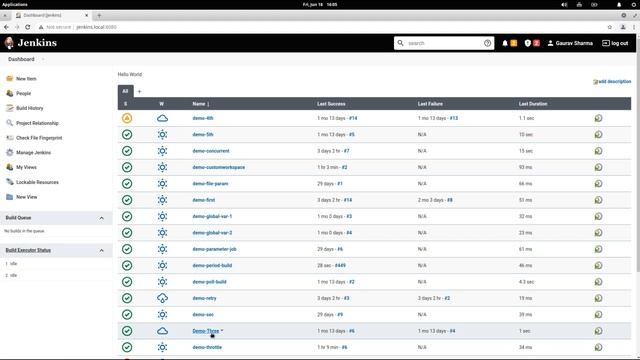Expand the Dashboard breadcrumb dropdown
The width and height of the screenshot is (640, 360).
pos(43,59)
